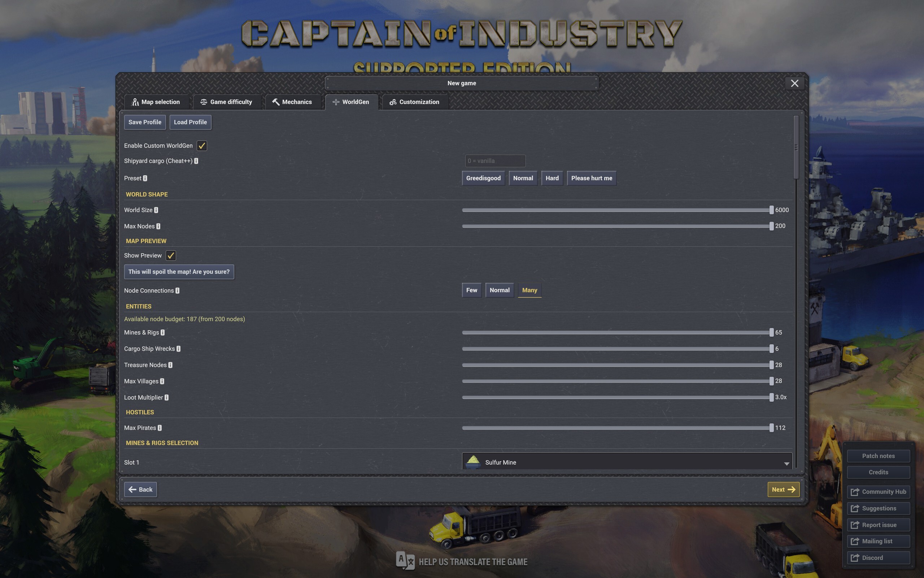The height and width of the screenshot is (578, 924).
Task: Click the Max Nodes info icon
Action: tap(158, 226)
